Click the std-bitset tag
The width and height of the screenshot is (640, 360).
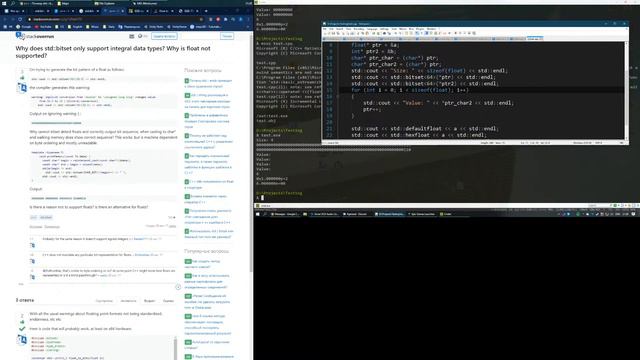click(46, 218)
